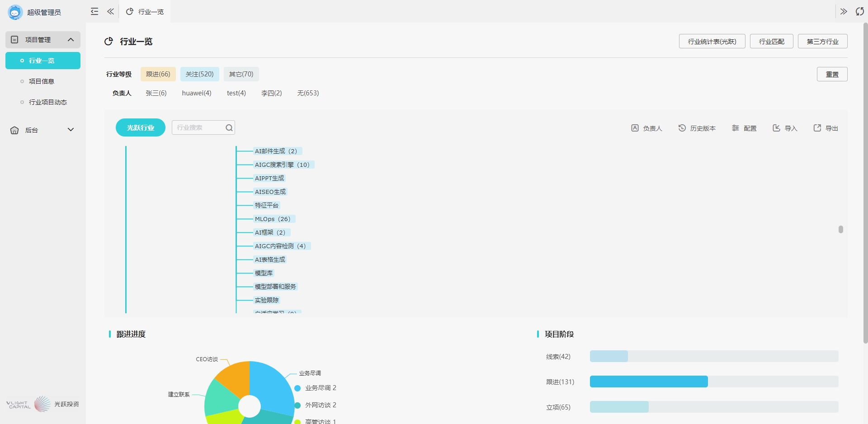Toggle the 其它(70) industry level filter
Viewport: 868px width, 424px height.
(241, 74)
